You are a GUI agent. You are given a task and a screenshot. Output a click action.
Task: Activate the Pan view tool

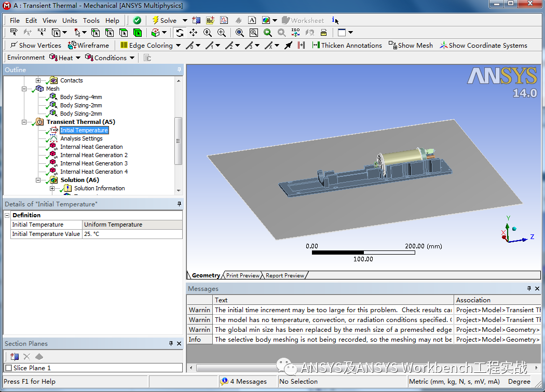pyautogui.click(x=193, y=33)
